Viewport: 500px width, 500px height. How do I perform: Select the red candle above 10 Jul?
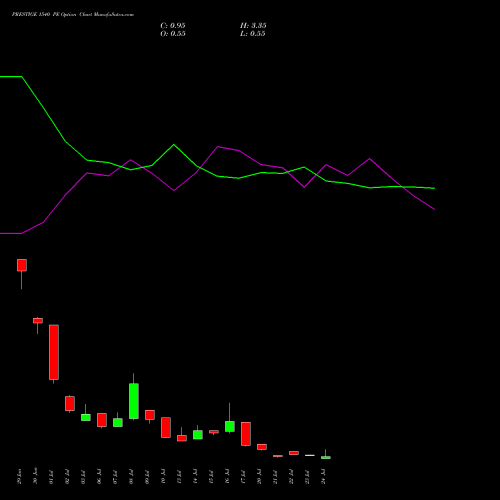pos(166,427)
